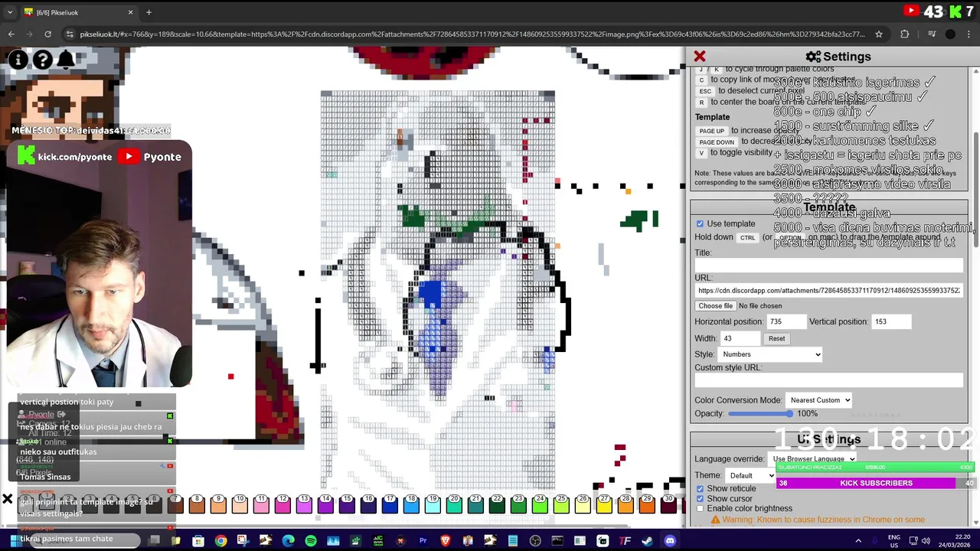Click the template Title input field
This screenshot has height=551, width=980.
click(x=828, y=265)
